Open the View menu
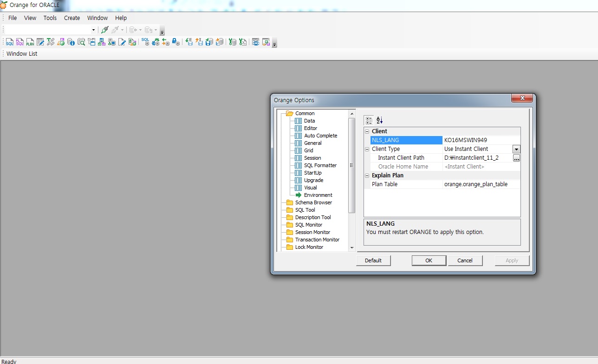The image size is (598, 364). (30, 18)
